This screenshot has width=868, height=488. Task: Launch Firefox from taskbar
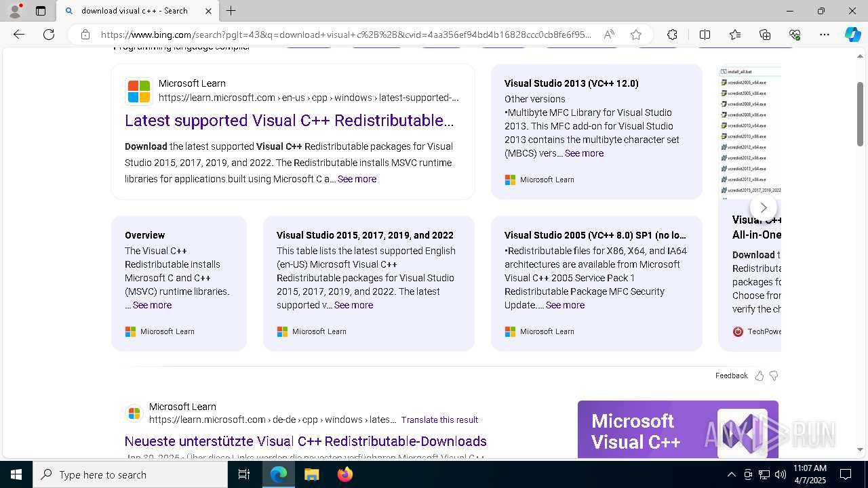[x=345, y=474]
